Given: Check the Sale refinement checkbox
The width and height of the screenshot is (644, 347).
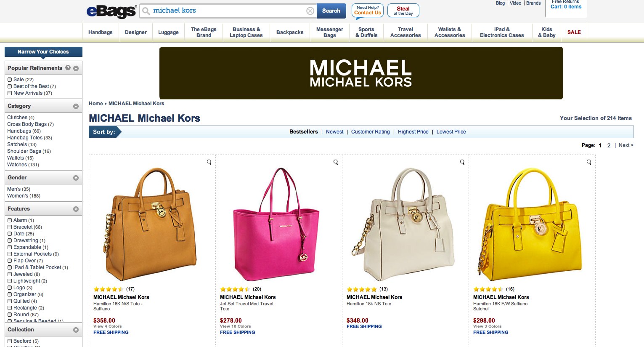Looking at the screenshot, I should point(10,80).
